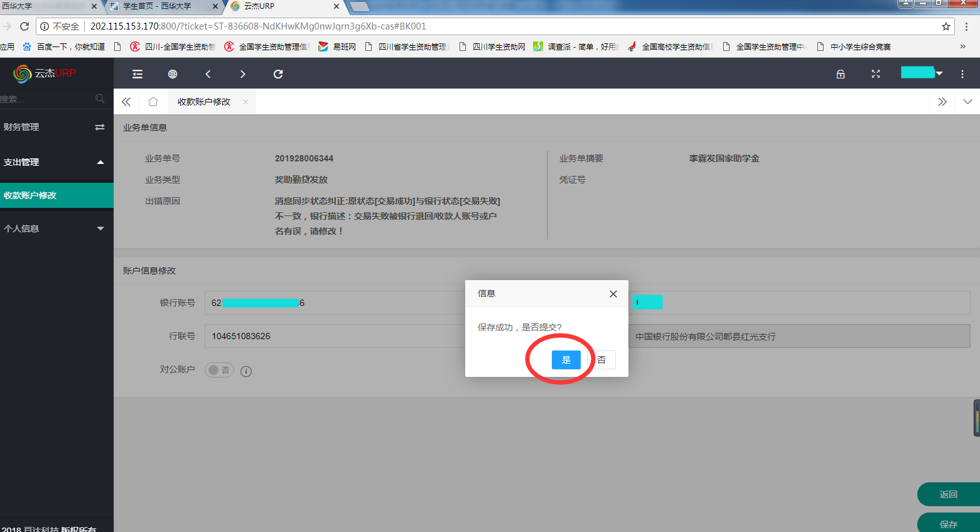The width and height of the screenshot is (980, 532).
Task: Click 否 to decline submission
Action: tap(602, 360)
